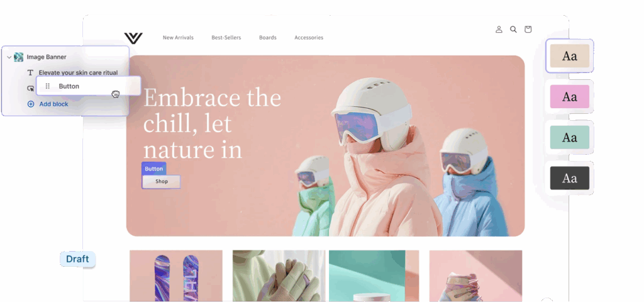Grab the Button block drag handle
Viewport: 644px width, 302px height.
point(48,86)
